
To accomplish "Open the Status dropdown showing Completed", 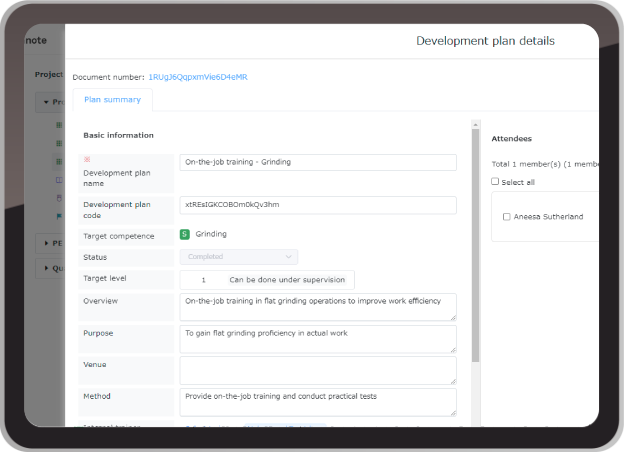I will pos(239,257).
